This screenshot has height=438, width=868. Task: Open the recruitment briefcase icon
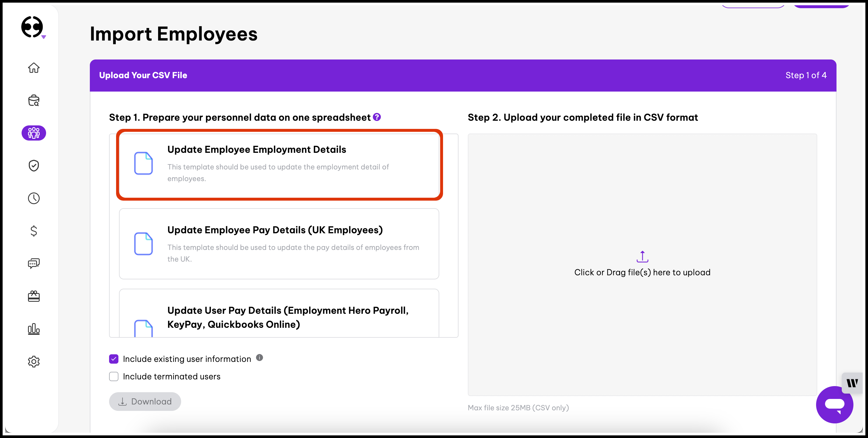[34, 100]
